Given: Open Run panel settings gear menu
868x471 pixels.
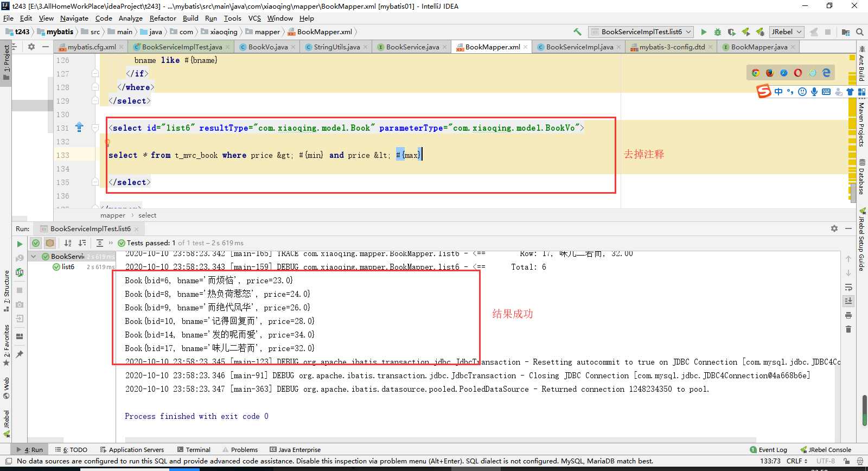Looking at the screenshot, I should 834,229.
